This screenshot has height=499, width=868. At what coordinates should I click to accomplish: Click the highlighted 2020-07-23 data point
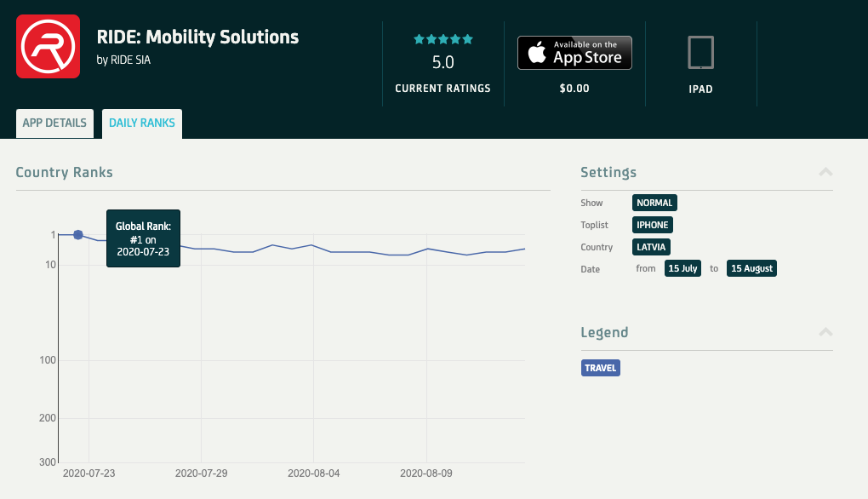pyautogui.click(x=78, y=235)
